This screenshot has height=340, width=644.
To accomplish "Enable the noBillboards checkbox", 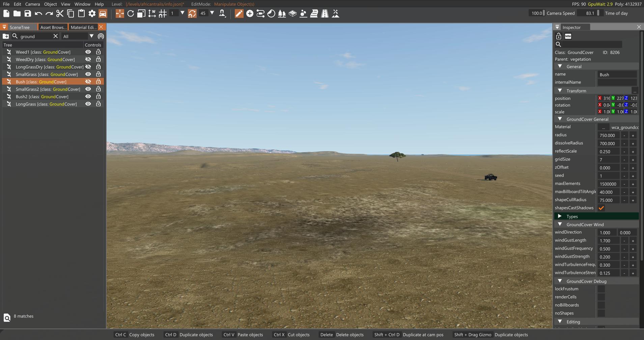I will click(x=601, y=305).
